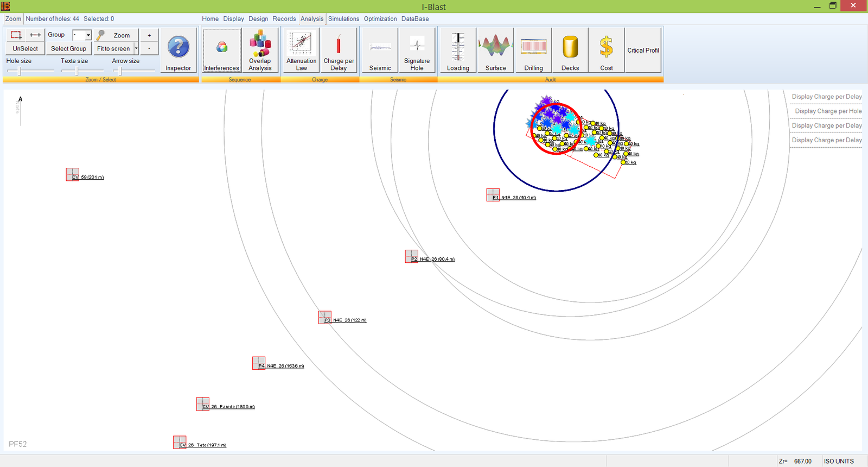This screenshot has width=868, height=467.
Task: Open the Home menu
Action: click(x=210, y=18)
